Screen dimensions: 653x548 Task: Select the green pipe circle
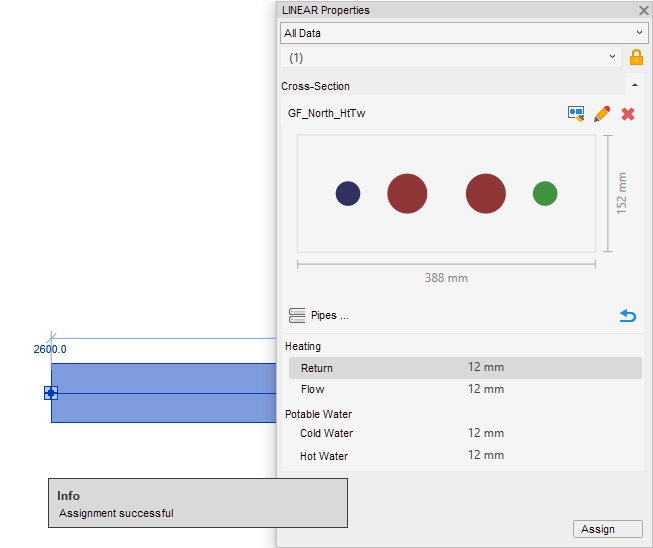(x=545, y=193)
